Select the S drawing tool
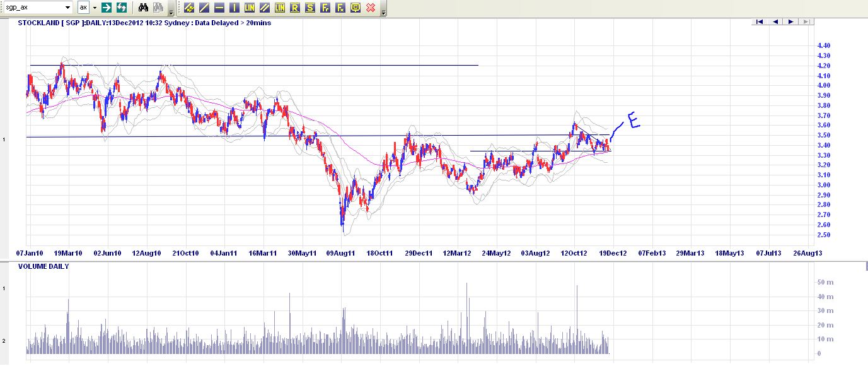Viewport: 868px width, 366px height. coord(310,8)
